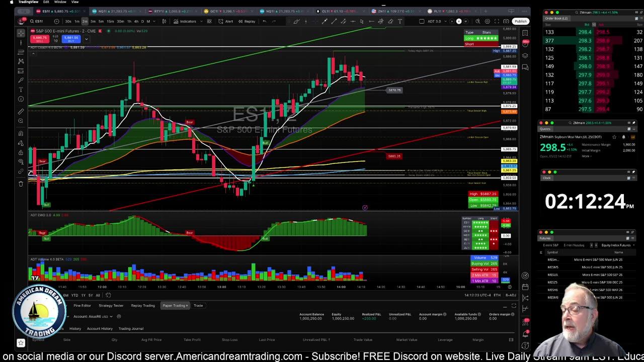The height and width of the screenshot is (362, 644).
Task: Open chart settings gear icon
Action: point(487,21)
